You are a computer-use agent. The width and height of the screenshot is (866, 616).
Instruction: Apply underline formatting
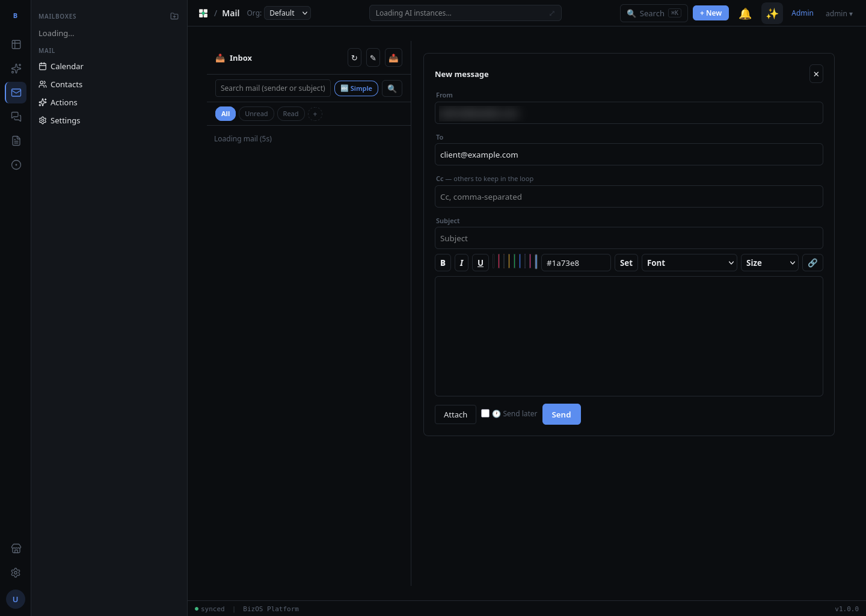pos(481,263)
